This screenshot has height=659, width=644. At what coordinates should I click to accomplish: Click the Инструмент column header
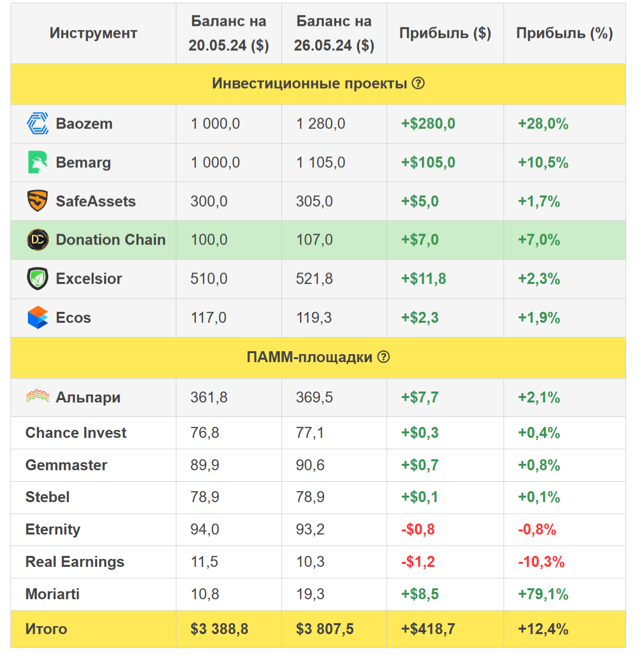[93, 33]
